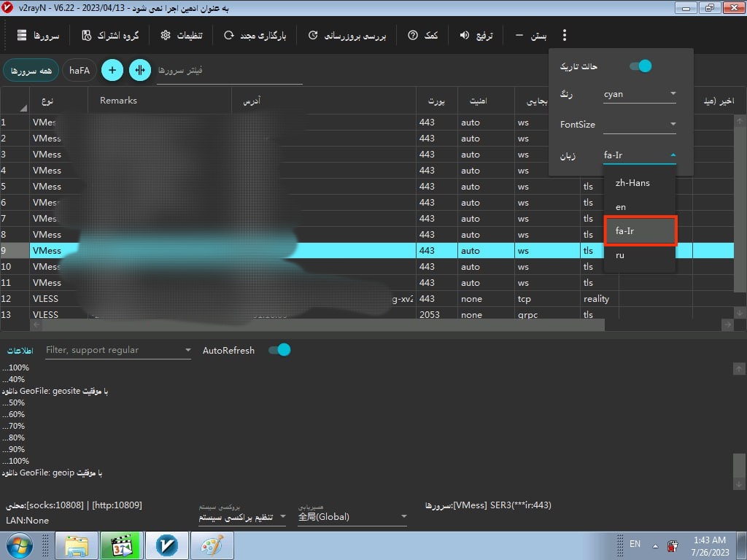This screenshot has height=560, width=747.
Task: Click the servers list icon in toolbar
Action: point(22,35)
